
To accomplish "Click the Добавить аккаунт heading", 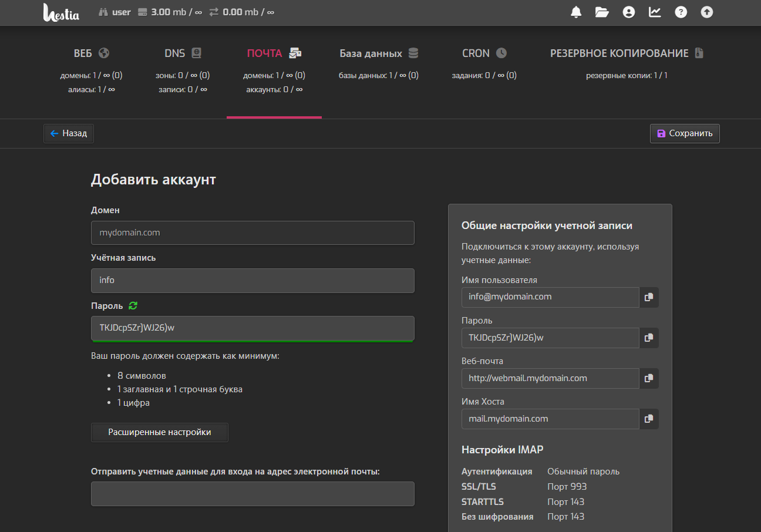I will click(x=153, y=180).
